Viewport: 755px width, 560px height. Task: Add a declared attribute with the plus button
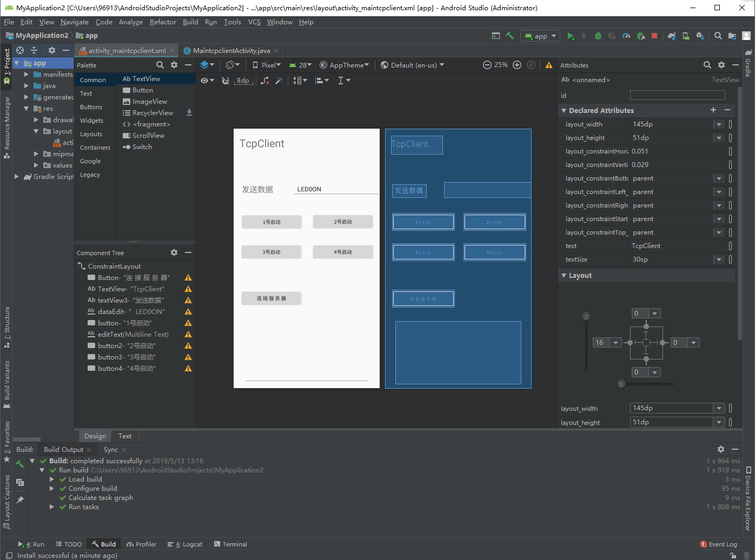[x=713, y=110]
